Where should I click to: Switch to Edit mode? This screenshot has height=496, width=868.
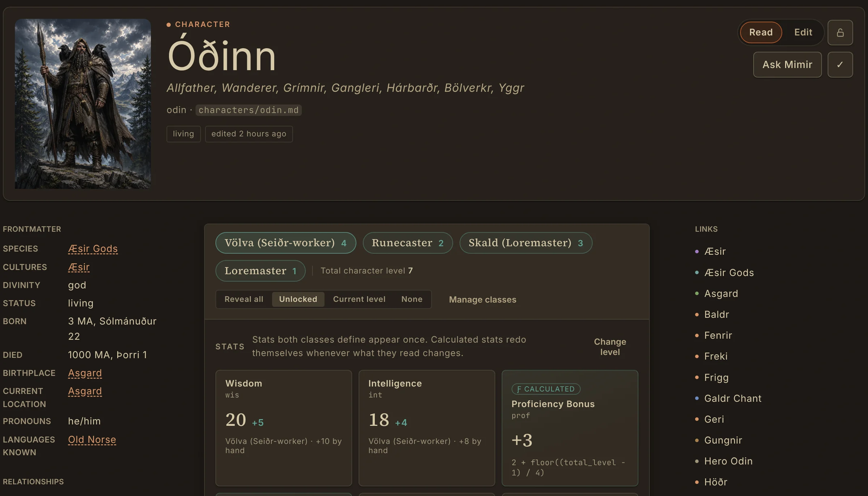(x=803, y=33)
